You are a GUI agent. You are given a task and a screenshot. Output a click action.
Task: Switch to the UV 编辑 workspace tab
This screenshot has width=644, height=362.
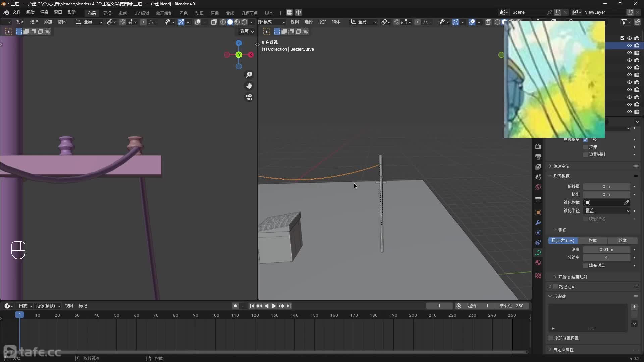142,13
